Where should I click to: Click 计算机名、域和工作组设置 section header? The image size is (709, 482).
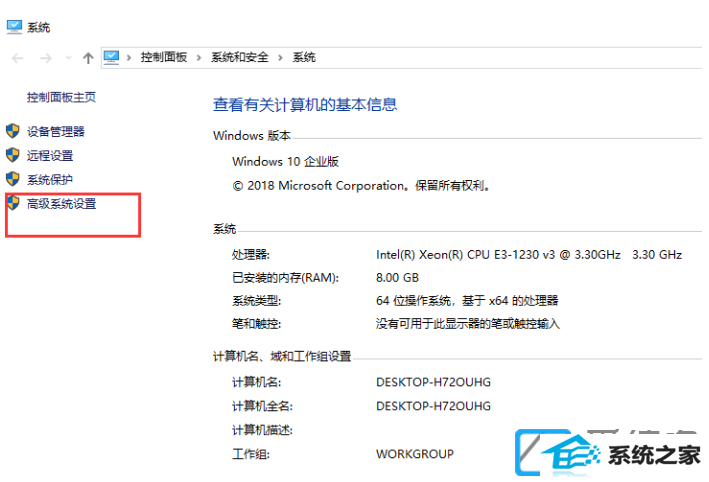pos(282,356)
